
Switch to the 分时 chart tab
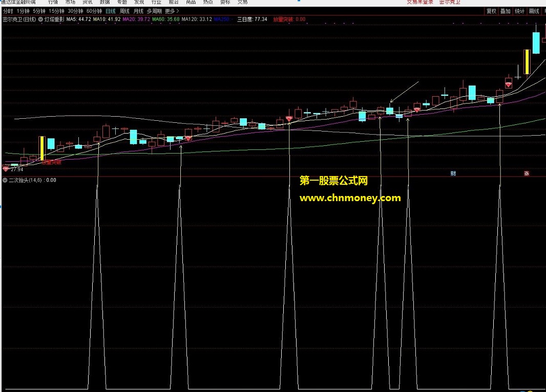pyautogui.click(x=8, y=11)
